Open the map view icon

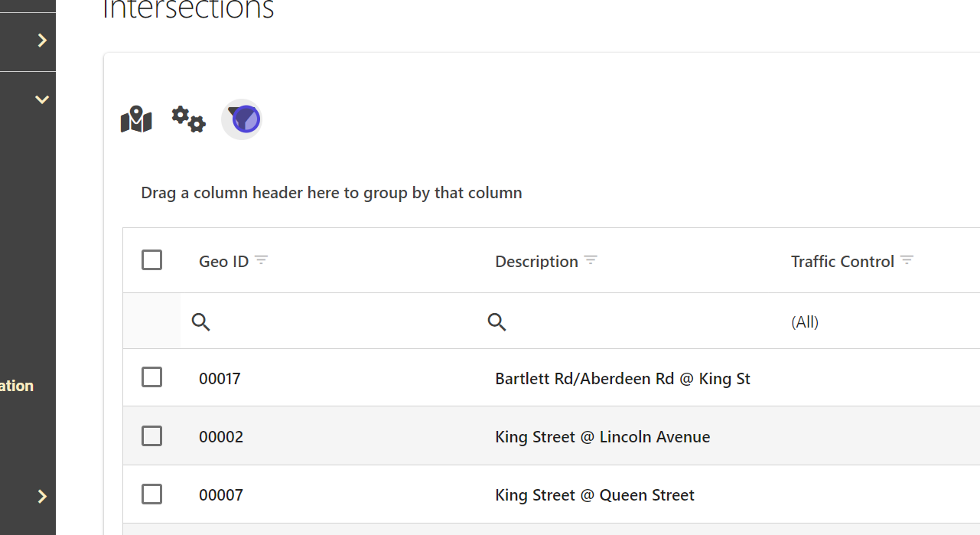pyautogui.click(x=136, y=120)
